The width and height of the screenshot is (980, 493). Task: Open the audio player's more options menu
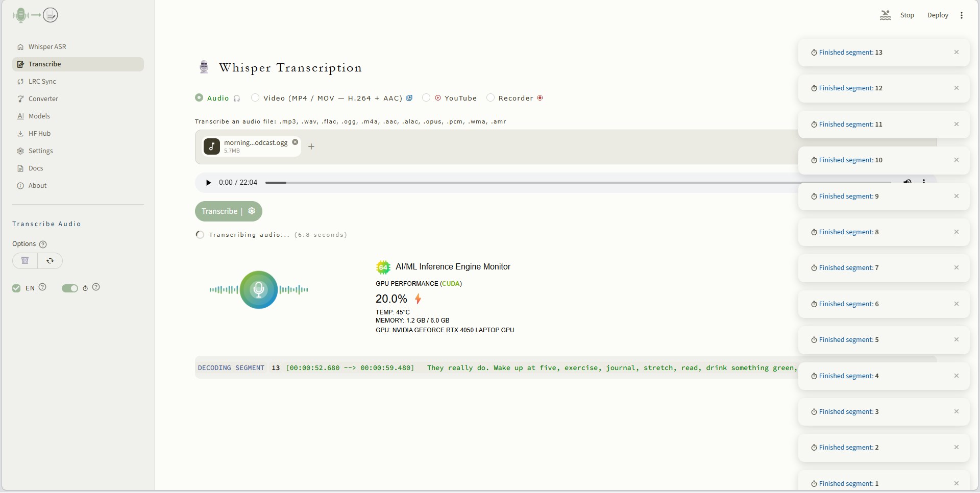click(924, 182)
